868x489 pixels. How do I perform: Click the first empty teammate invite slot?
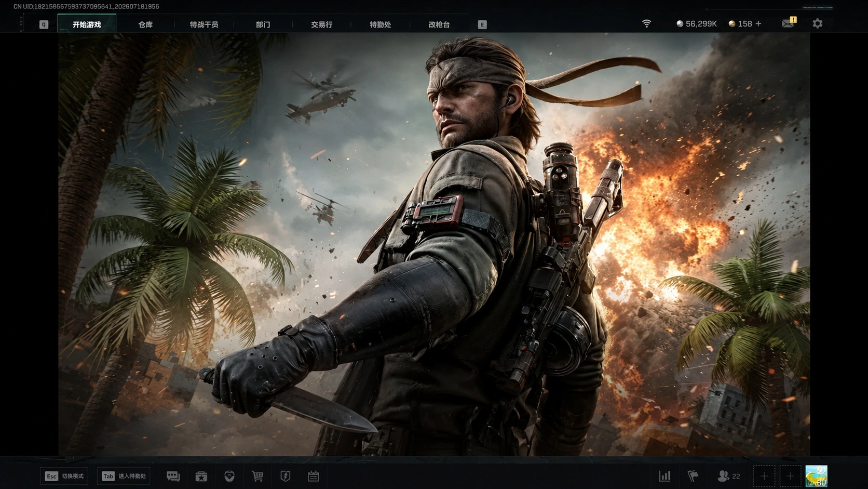(x=764, y=476)
